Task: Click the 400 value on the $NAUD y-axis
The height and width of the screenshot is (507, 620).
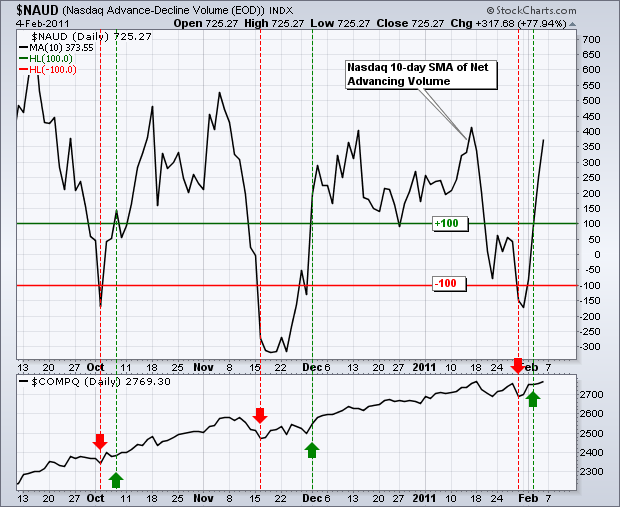Action: pos(591,131)
